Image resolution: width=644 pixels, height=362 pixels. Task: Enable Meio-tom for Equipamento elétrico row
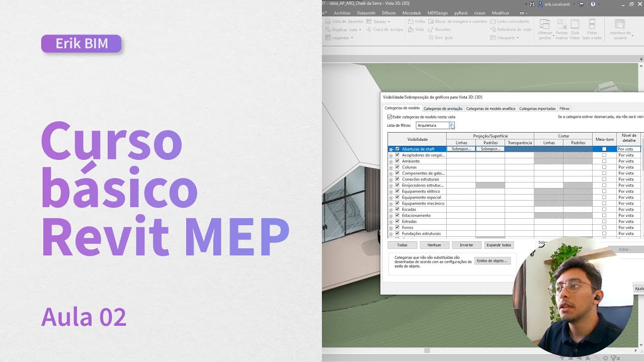point(604,191)
